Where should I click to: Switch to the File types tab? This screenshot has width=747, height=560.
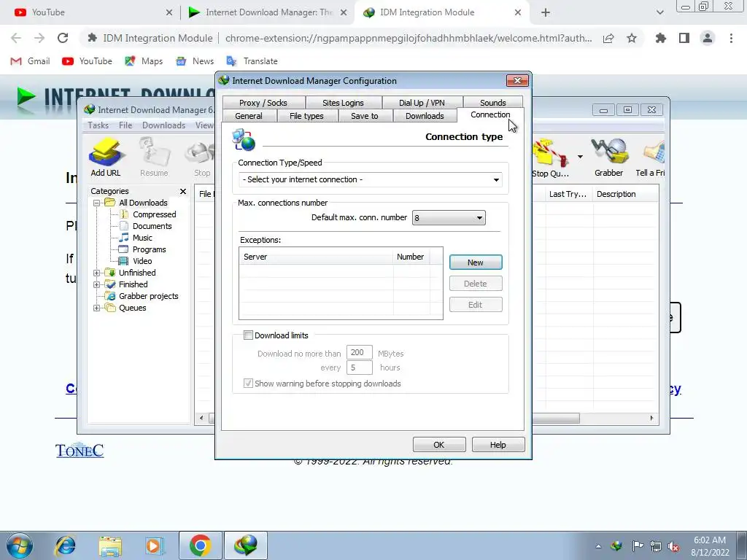pos(306,116)
